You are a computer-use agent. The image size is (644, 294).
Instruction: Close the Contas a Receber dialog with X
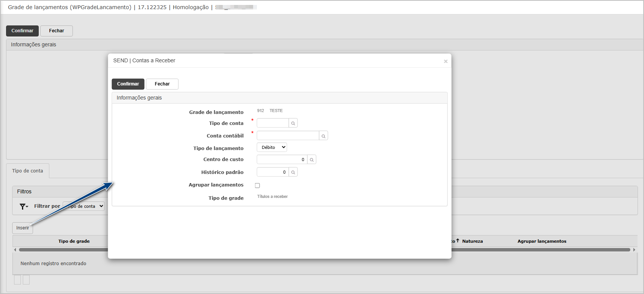(x=446, y=61)
